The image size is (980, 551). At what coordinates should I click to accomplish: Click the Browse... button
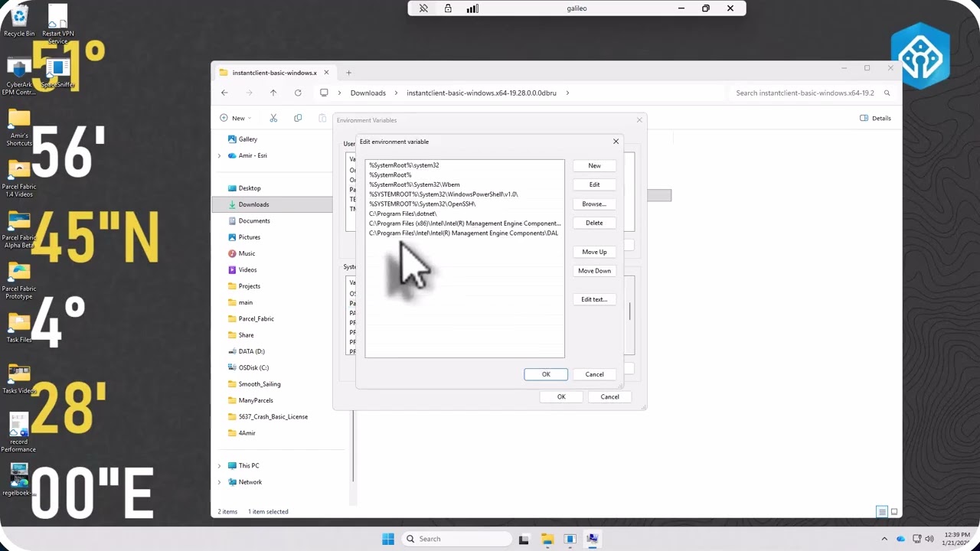[x=594, y=204]
